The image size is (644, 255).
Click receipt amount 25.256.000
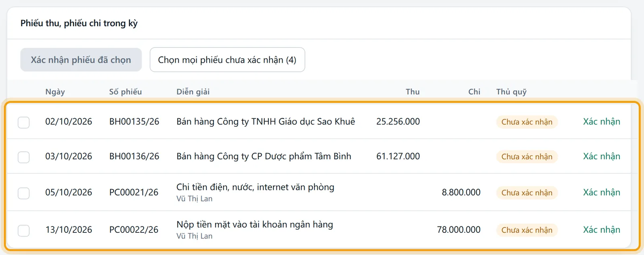tap(398, 121)
